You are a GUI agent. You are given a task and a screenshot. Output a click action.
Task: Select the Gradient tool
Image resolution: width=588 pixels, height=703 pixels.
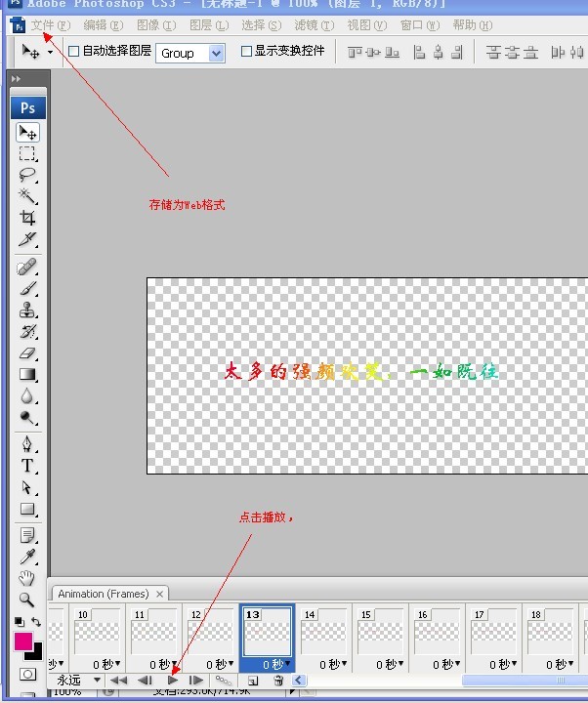tap(27, 374)
